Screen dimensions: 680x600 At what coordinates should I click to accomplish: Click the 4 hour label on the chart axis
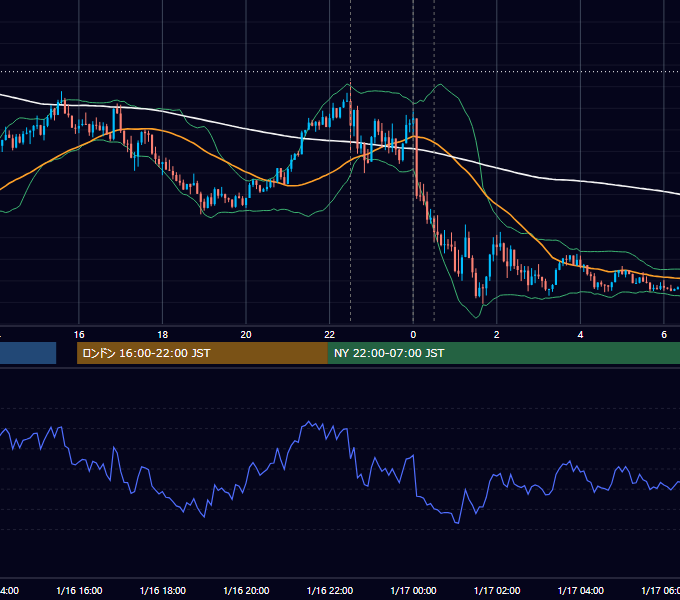(x=580, y=335)
